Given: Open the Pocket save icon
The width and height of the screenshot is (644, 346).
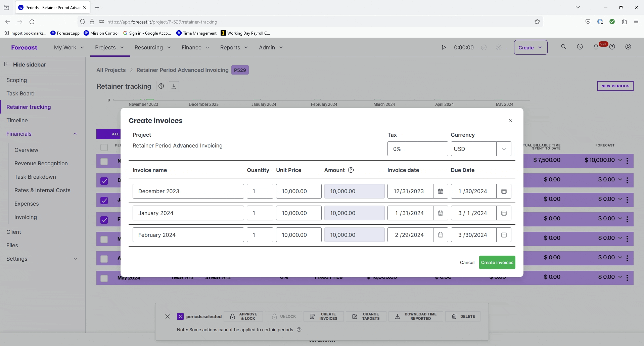Looking at the screenshot, I should coord(588,22).
